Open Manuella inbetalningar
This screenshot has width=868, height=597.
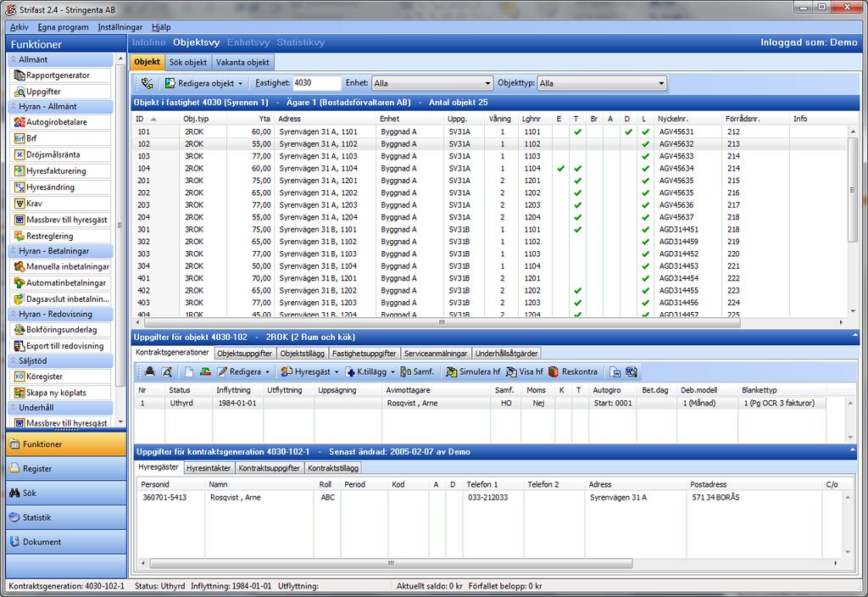pos(60,266)
